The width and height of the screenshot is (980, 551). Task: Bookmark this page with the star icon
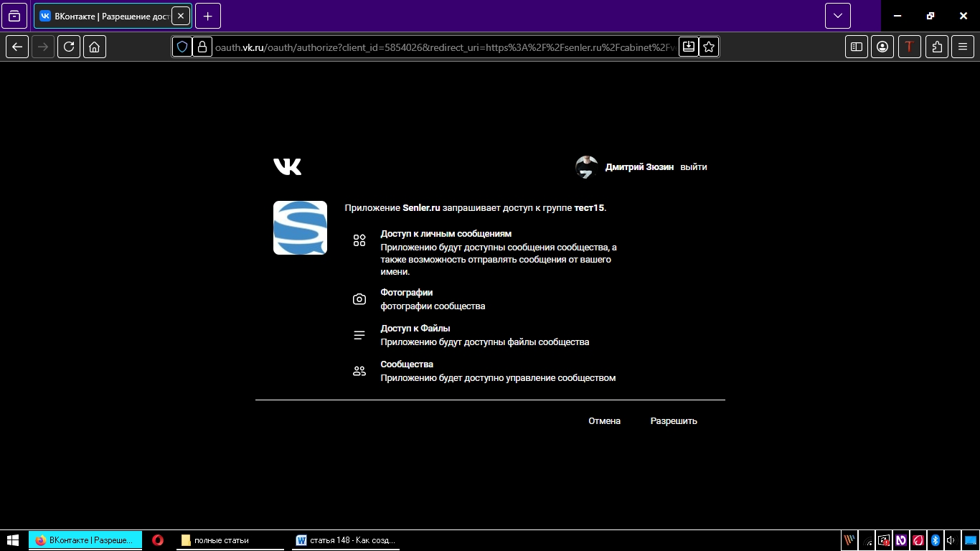click(709, 47)
